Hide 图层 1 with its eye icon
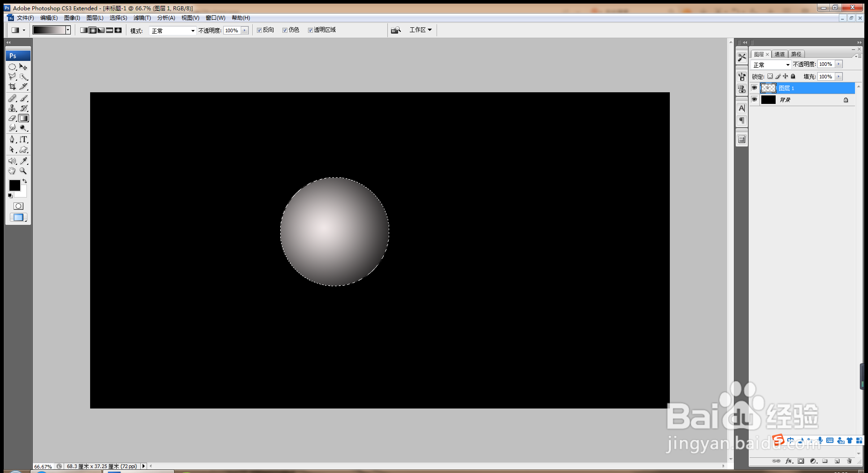 [x=754, y=88]
